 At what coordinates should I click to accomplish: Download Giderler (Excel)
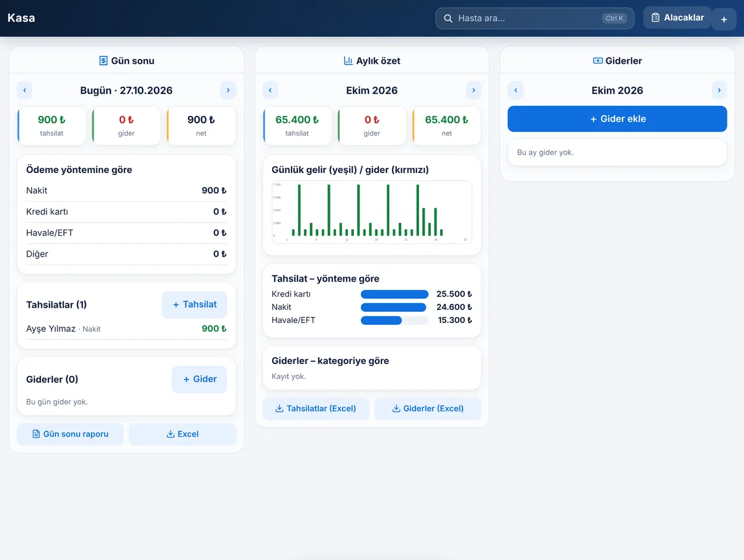pos(428,409)
